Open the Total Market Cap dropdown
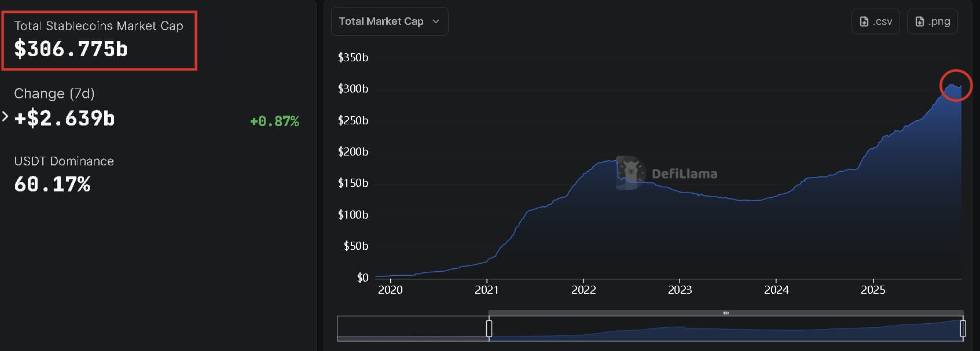This screenshot has height=351, width=980. [x=389, y=21]
